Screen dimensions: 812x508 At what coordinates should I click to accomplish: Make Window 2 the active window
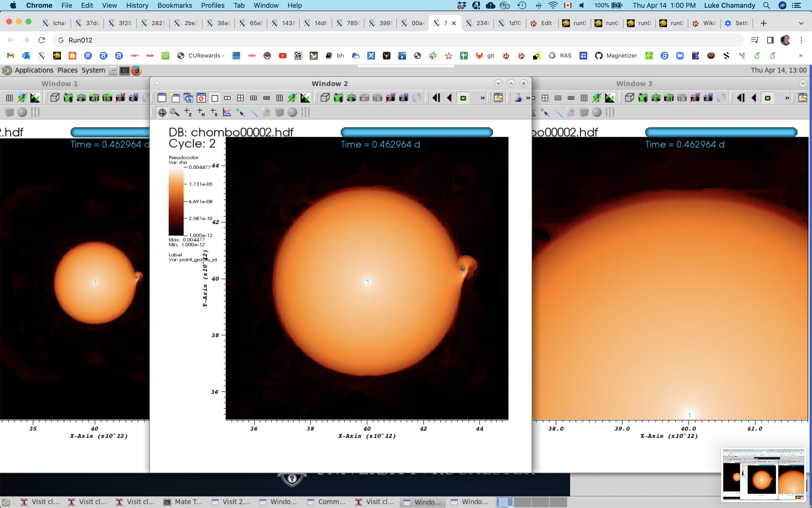[x=162, y=98]
